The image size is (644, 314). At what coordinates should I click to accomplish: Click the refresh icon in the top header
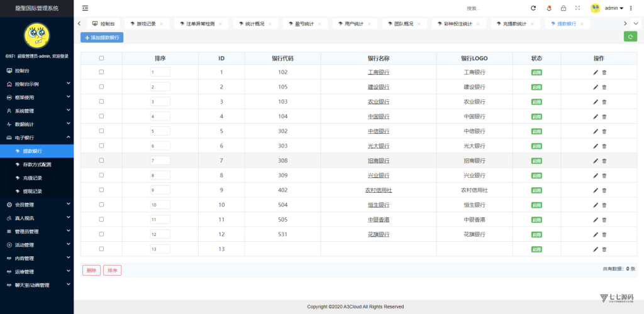(x=533, y=8)
